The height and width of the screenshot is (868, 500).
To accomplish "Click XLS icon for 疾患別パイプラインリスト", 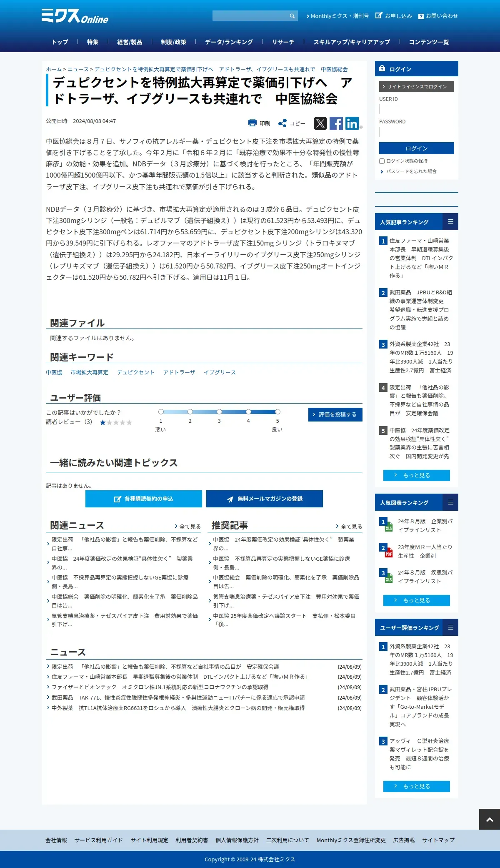I will [389, 578].
